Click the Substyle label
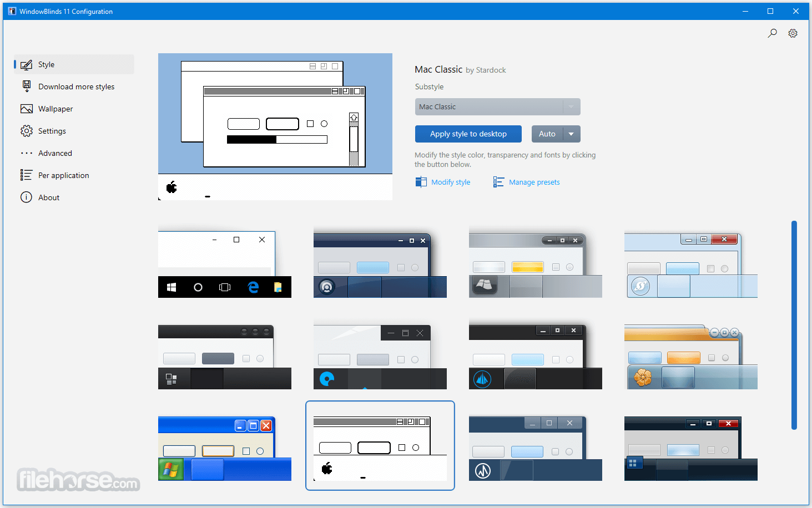This screenshot has height=508, width=812. [x=429, y=87]
